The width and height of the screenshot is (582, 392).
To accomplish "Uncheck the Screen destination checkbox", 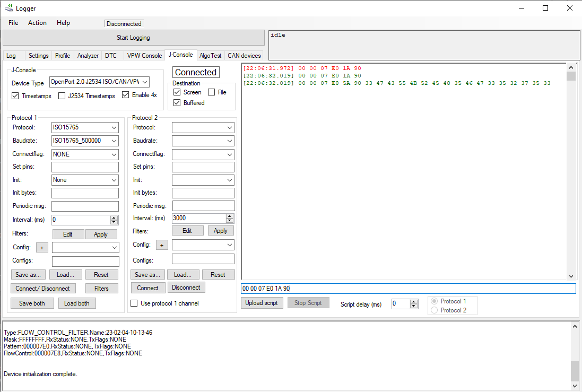I will (x=177, y=92).
